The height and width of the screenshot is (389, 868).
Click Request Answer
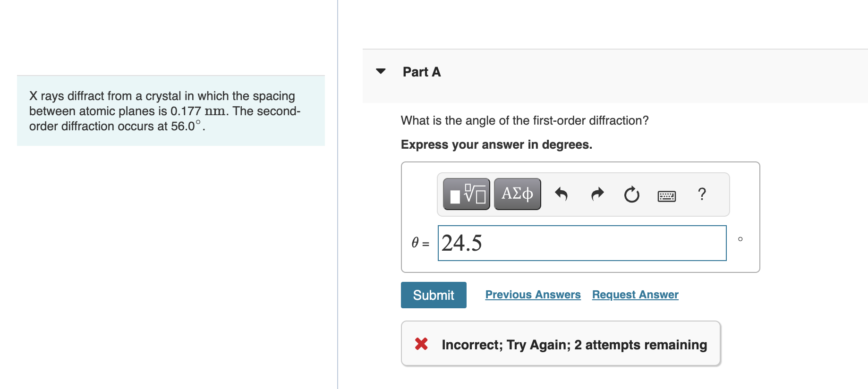(635, 294)
